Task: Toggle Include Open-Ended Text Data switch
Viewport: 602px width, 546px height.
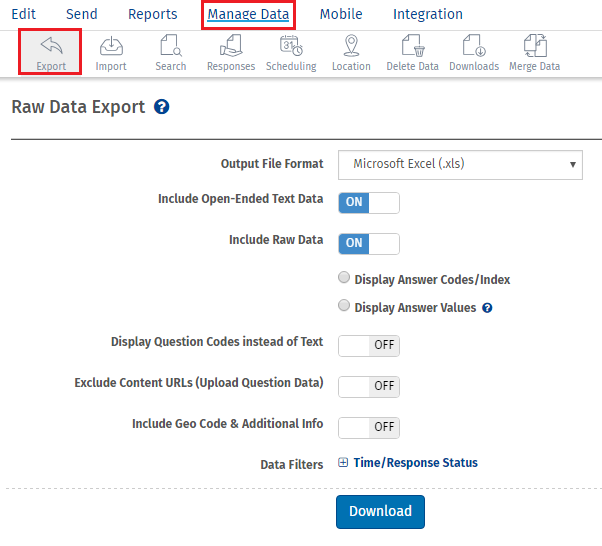Action: click(369, 203)
